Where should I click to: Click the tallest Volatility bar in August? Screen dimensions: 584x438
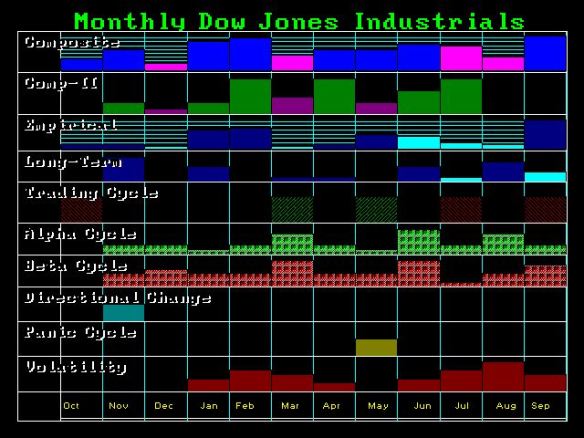click(503, 376)
